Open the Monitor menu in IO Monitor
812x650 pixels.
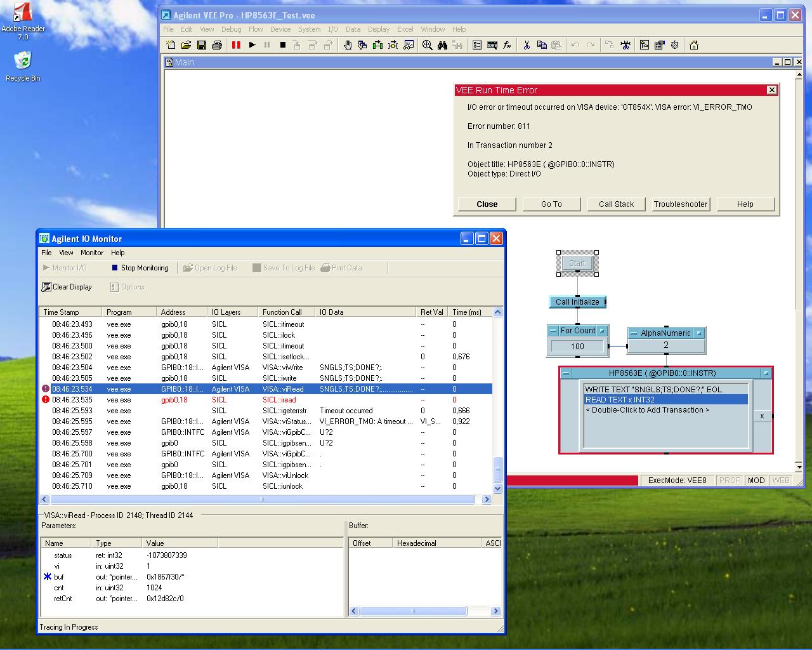pyautogui.click(x=91, y=253)
